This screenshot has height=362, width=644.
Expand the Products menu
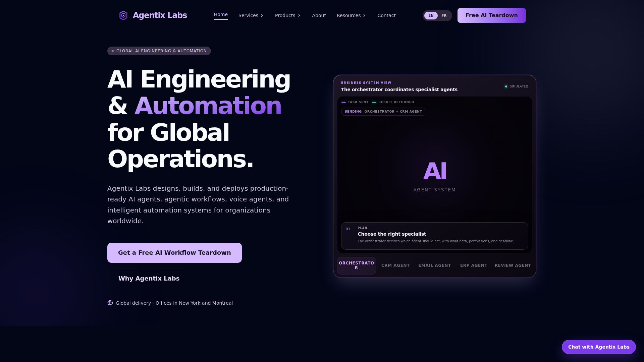288,15
